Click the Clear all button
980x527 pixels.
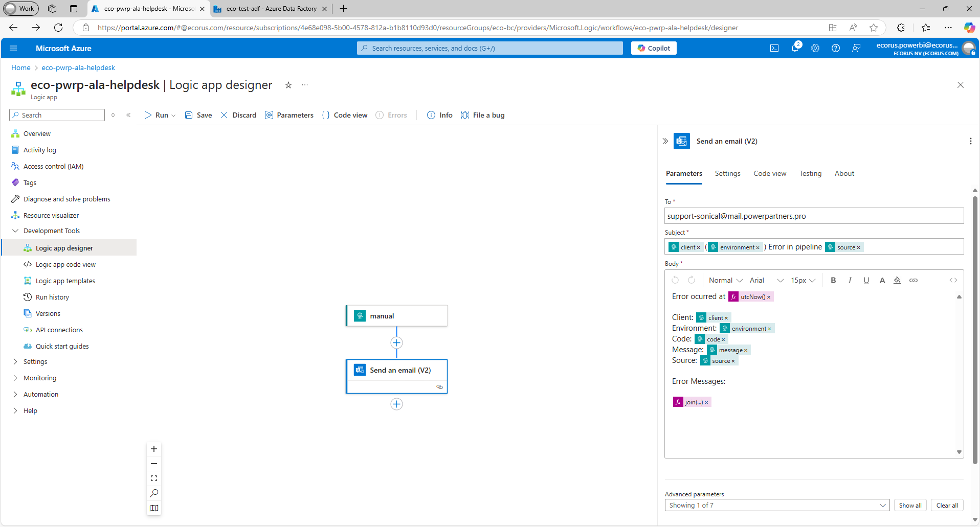[x=947, y=505]
